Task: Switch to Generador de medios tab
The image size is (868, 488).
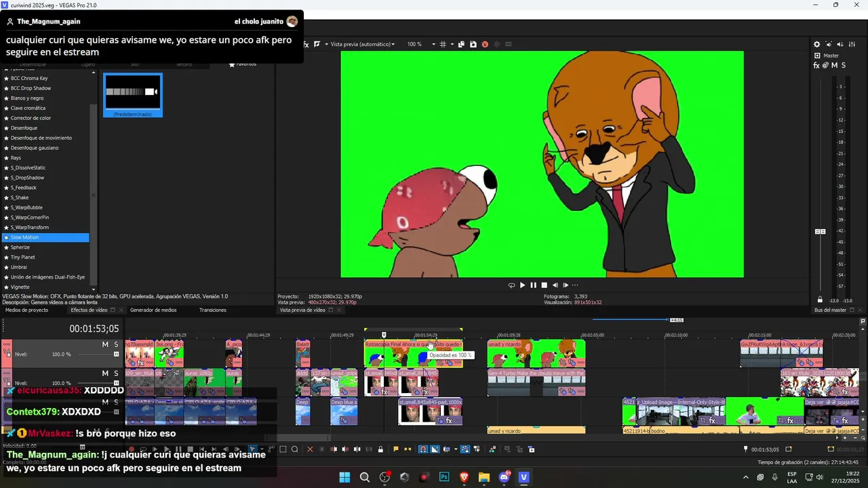Action: [x=153, y=310]
